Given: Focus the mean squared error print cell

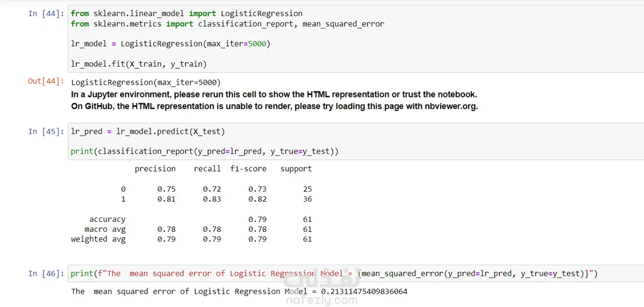Looking at the screenshot, I should (x=333, y=274).
